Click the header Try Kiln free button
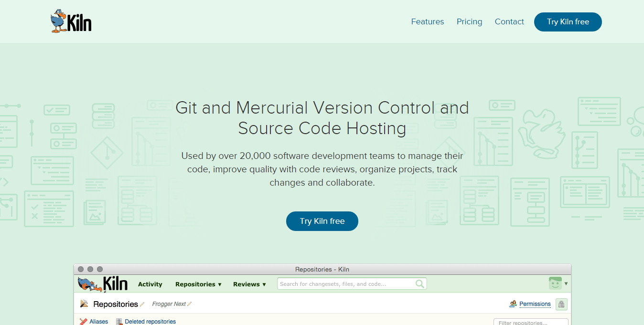This screenshot has height=325, width=644. [x=568, y=22]
